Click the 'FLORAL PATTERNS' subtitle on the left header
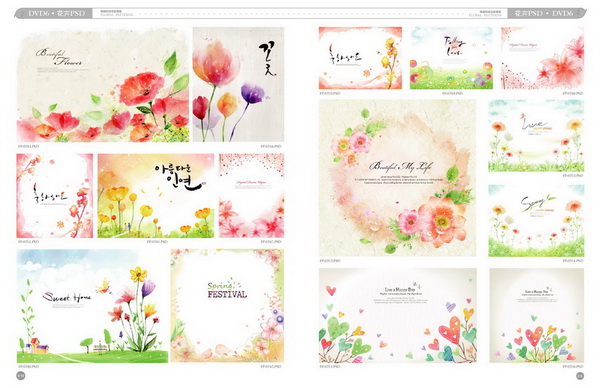Viewport: 600px width, 388px height. click(117, 15)
